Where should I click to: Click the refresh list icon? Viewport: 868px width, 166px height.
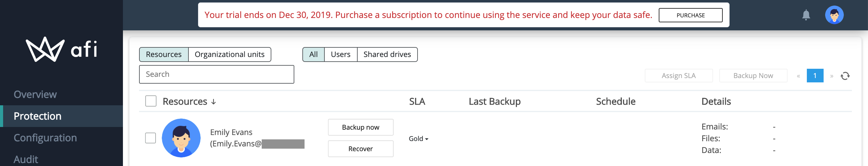845,76
